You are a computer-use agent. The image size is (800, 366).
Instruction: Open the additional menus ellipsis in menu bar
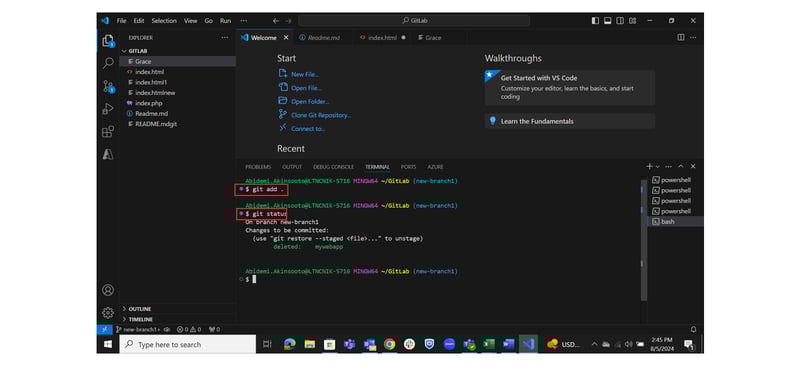[243, 21]
